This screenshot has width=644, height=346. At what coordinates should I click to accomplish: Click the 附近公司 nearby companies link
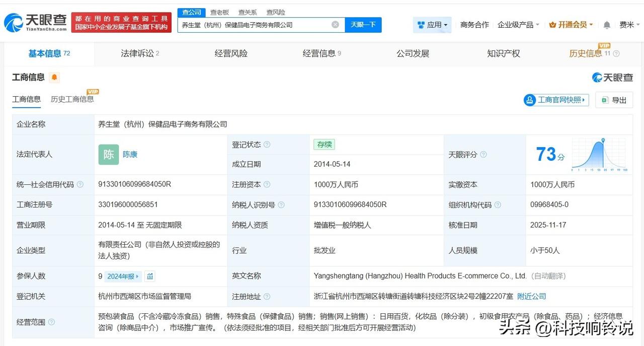(x=532, y=297)
